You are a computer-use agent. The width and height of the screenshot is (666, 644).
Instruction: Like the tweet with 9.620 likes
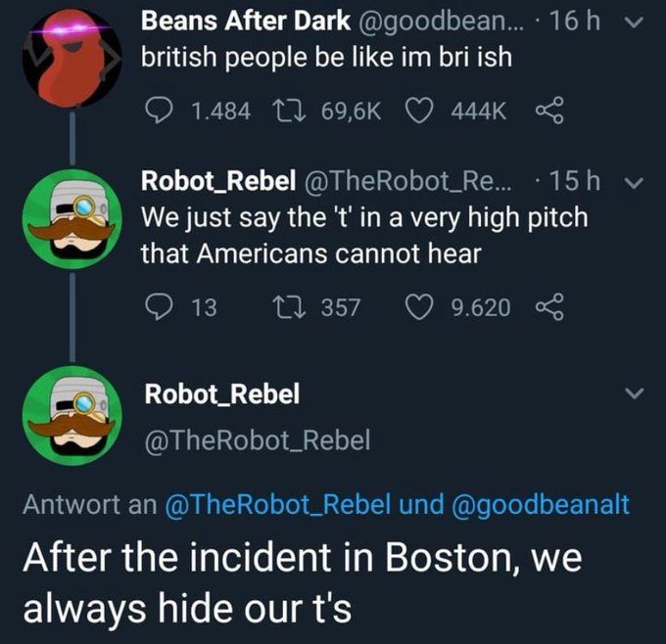(419, 307)
